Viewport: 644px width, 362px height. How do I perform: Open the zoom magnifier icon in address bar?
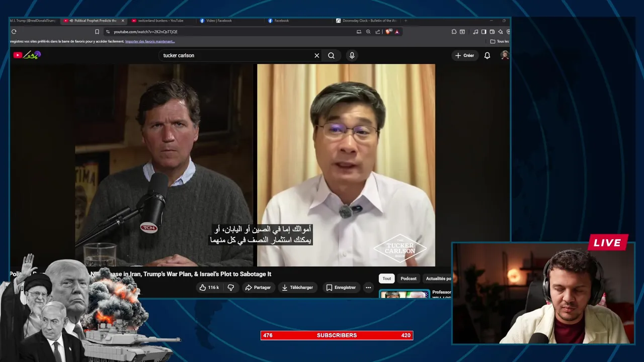[x=368, y=32]
